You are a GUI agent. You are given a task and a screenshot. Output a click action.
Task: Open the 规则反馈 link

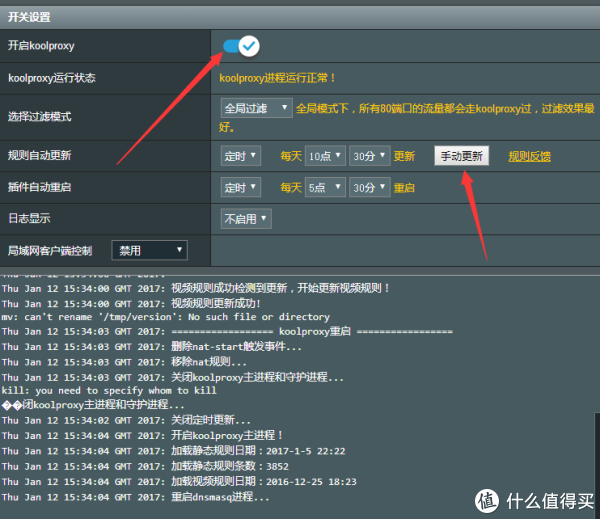pyautogui.click(x=530, y=156)
